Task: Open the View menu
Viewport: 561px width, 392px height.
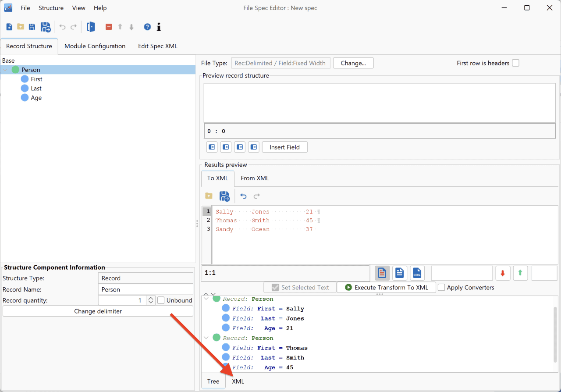Action: click(x=79, y=8)
